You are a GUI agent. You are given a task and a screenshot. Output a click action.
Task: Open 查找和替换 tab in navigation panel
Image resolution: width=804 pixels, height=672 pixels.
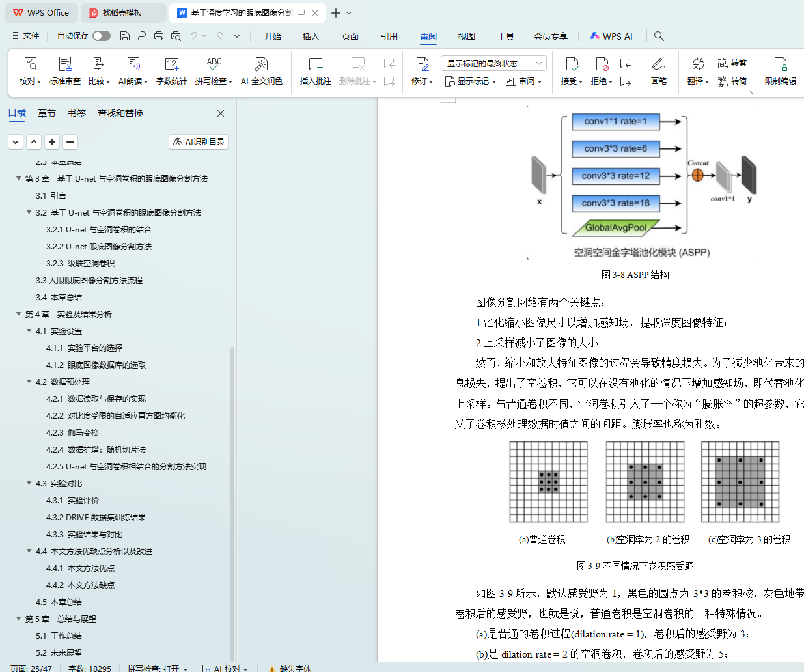120,113
